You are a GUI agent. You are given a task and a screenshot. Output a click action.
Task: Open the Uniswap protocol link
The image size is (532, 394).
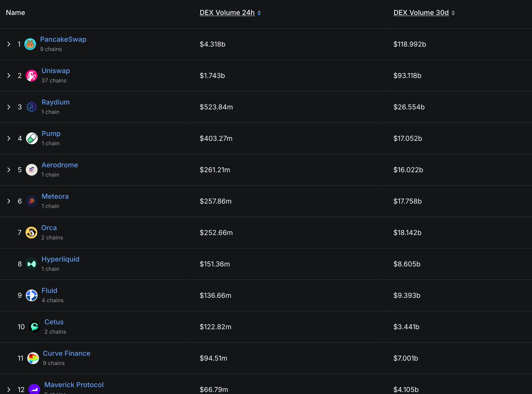[x=55, y=71]
